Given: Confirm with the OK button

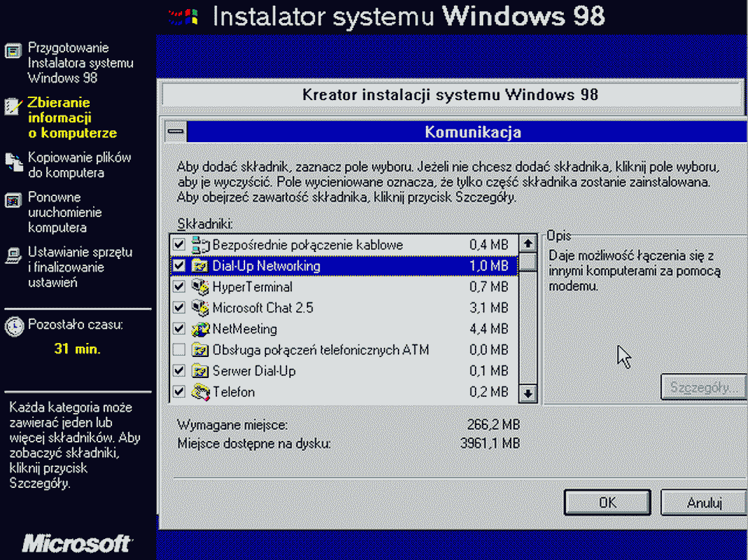Looking at the screenshot, I should click(607, 503).
